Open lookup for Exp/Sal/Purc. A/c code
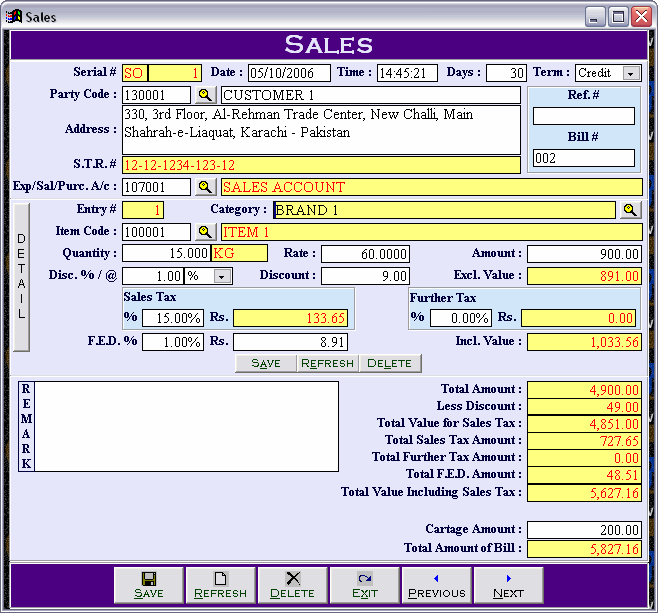Image resolution: width=658 pixels, height=613 pixels. pos(205,187)
